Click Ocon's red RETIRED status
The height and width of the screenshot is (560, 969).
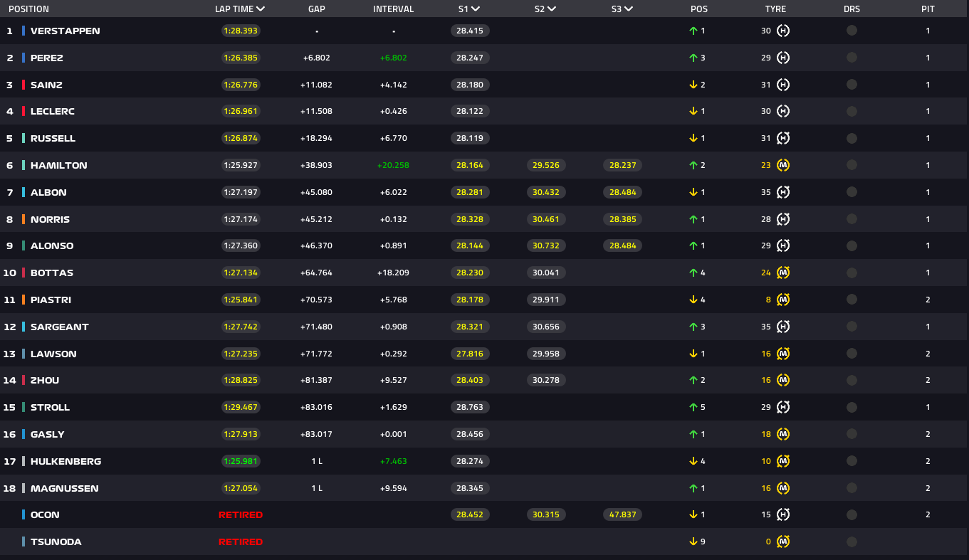coord(241,514)
